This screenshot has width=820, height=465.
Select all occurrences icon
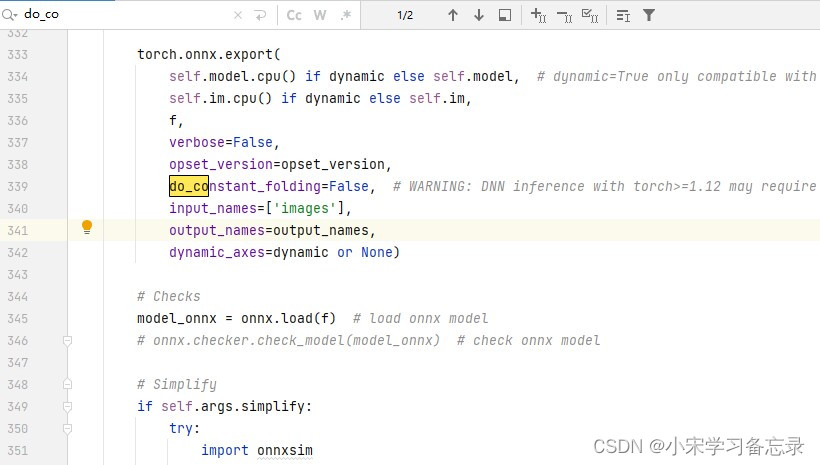[x=590, y=16]
